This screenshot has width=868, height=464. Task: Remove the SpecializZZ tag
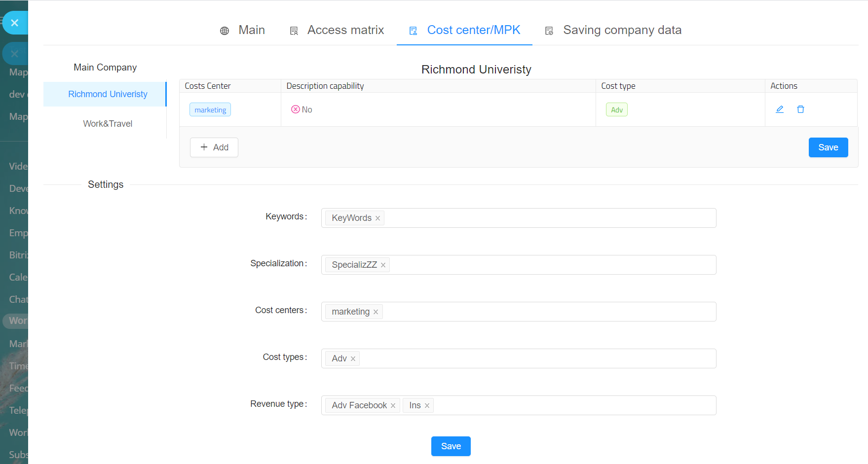click(383, 265)
